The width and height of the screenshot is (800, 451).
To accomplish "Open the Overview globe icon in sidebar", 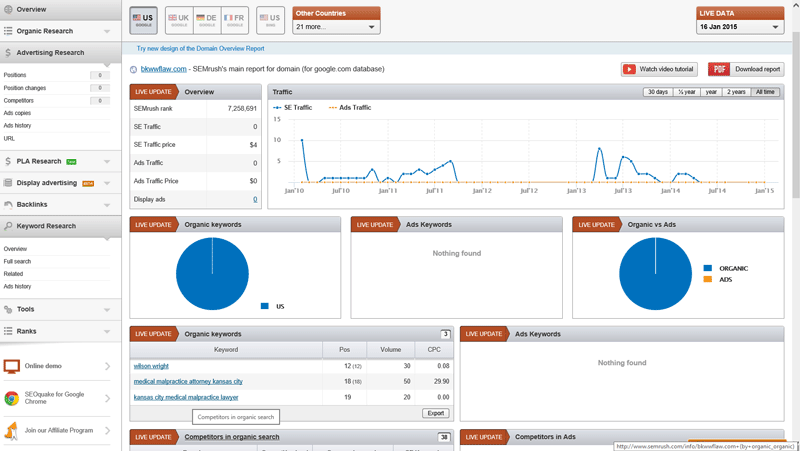I will 8,9.
